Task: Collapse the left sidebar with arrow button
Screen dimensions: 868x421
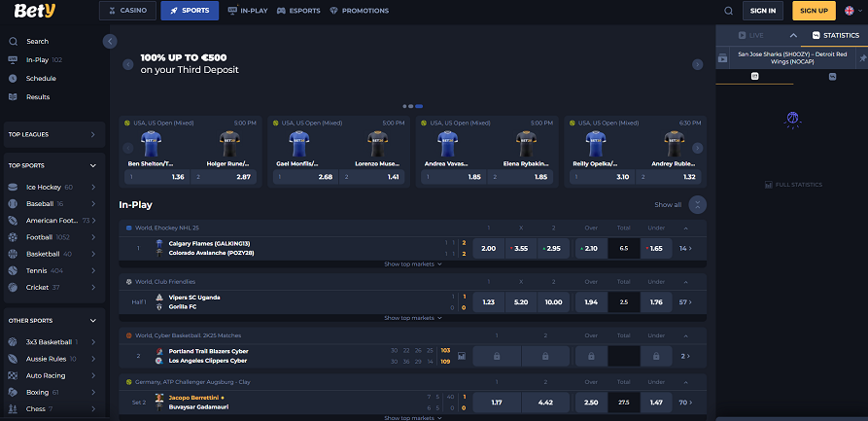Action: click(110, 41)
